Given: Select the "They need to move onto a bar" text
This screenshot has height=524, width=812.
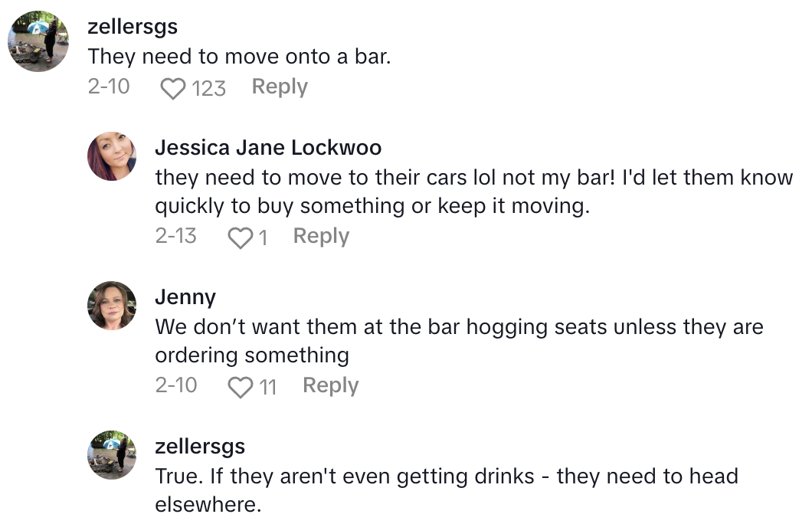Looking at the screenshot, I should [x=239, y=57].
